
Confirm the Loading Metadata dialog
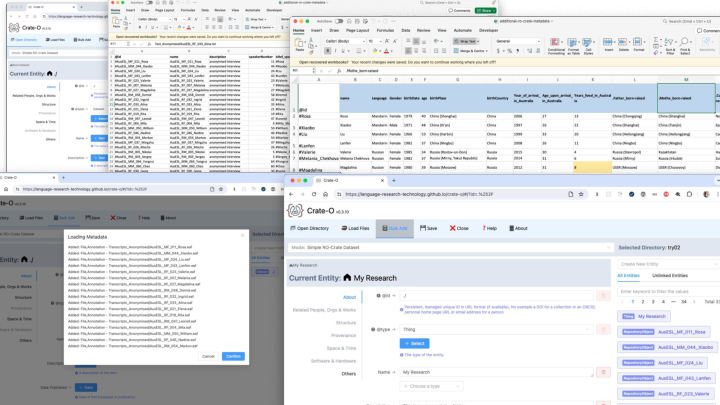233,356
